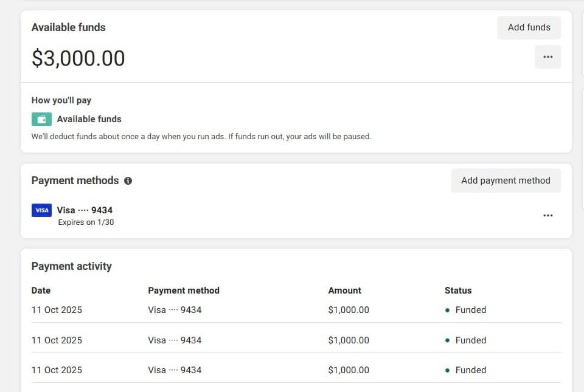Click the Date column header

41,291
